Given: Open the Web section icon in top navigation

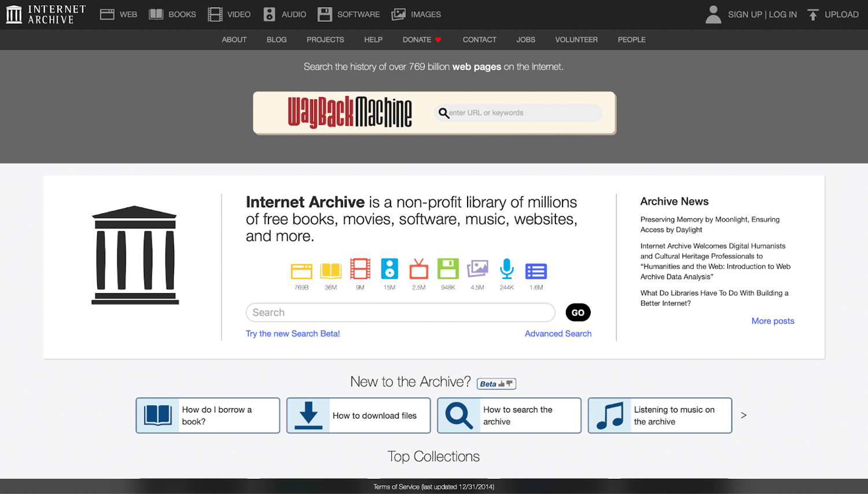Looking at the screenshot, I should tap(107, 14).
